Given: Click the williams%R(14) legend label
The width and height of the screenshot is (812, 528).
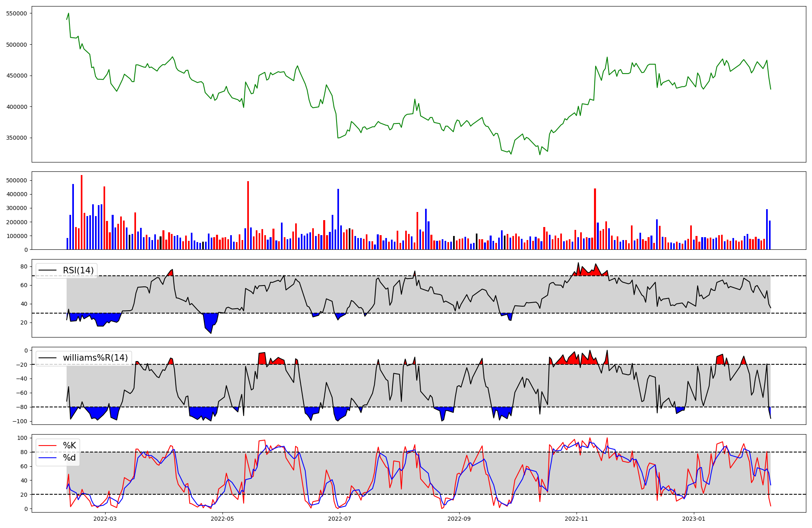Looking at the screenshot, I should pyautogui.click(x=95, y=358).
